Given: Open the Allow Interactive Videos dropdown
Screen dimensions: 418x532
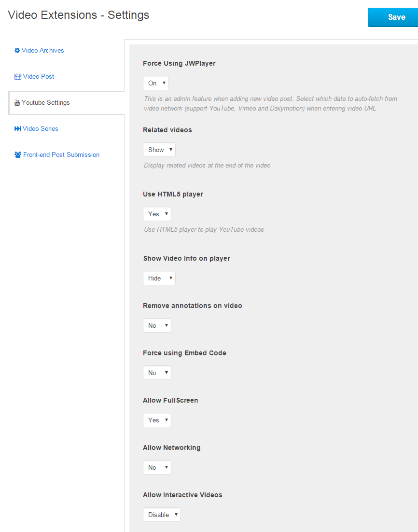Looking at the screenshot, I should [x=162, y=515].
